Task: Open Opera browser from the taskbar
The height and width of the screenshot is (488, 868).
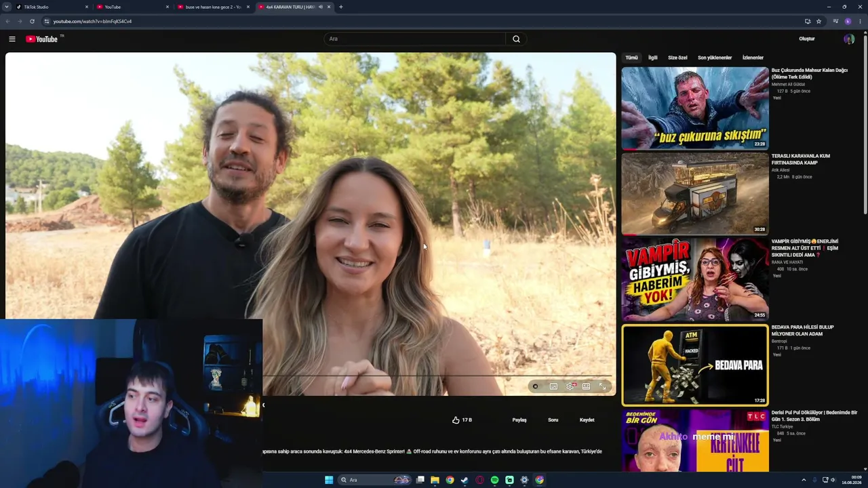Action: click(x=479, y=480)
